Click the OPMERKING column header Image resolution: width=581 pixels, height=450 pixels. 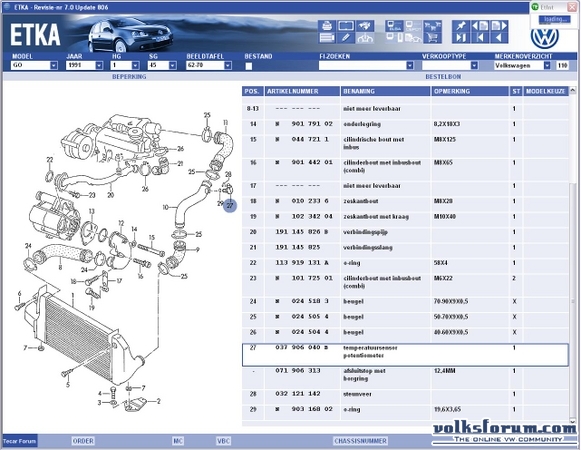(x=470, y=91)
